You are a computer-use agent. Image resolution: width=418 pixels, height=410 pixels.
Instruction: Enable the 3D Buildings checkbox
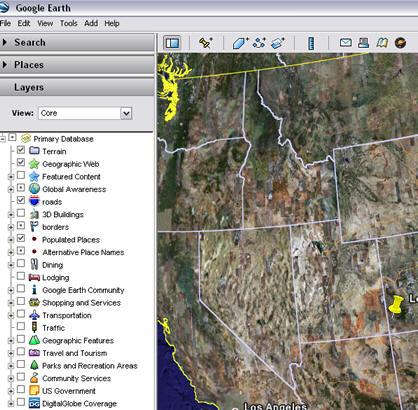pos(21,213)
